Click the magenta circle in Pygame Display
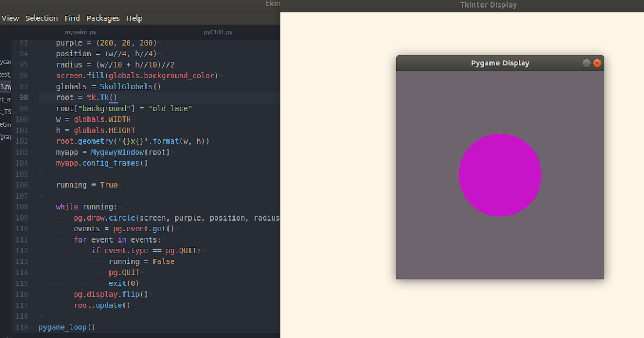 pos(500,174)
